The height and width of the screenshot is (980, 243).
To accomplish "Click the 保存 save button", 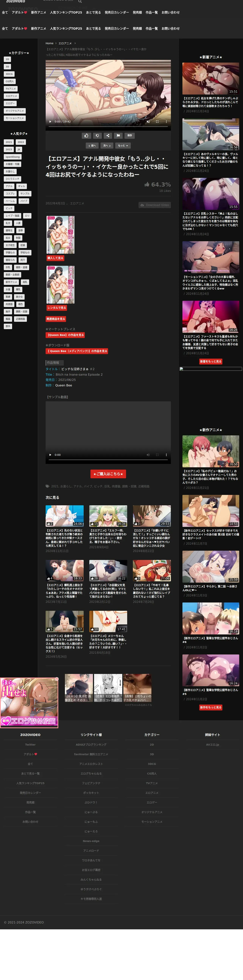I will (129, 135).
